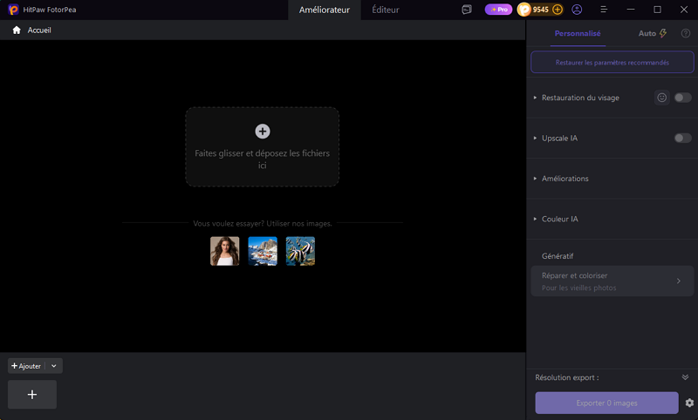698x420 pixels.
Task: Switch to the Éditeur tab
Action: [386, 10]
